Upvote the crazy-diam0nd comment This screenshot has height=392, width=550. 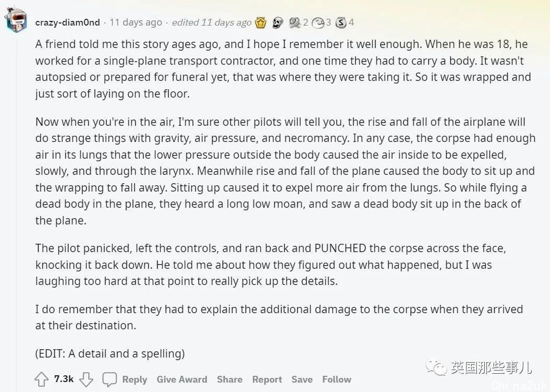tap(42, 379)
